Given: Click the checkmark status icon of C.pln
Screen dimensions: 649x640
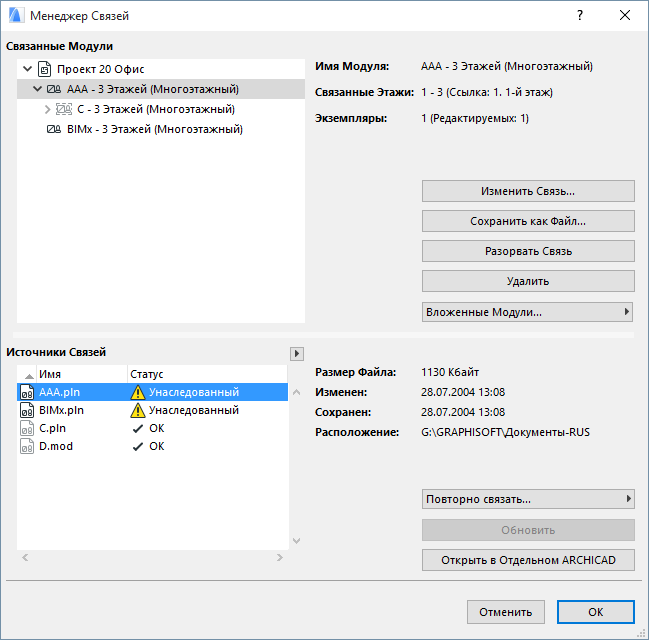Looking at the screenshot, I should tap(138, 429).
